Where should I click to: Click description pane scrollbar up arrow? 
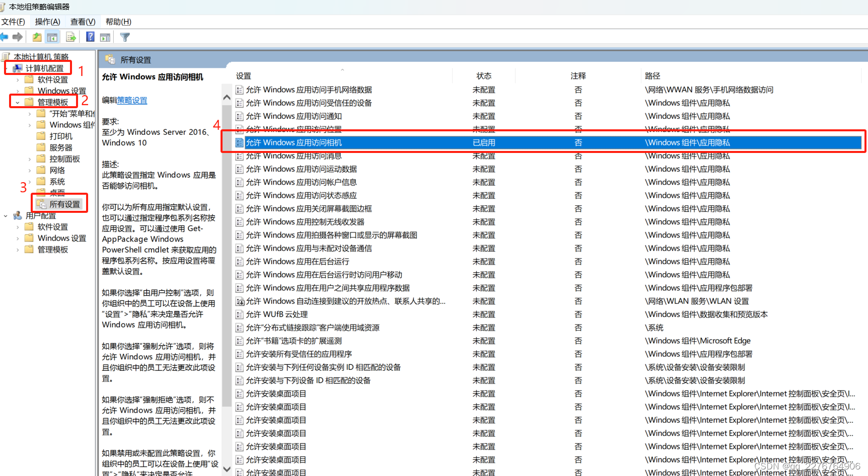coord(227,98)
